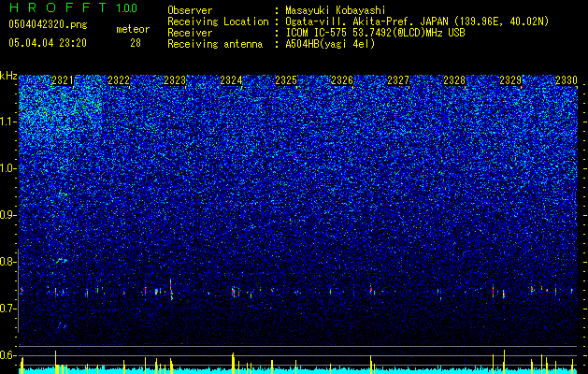Click the A504HB(yagi 4el) antenna text
Image resolution: width=588 pixels, height=374 pixels.
pos(330,44)
